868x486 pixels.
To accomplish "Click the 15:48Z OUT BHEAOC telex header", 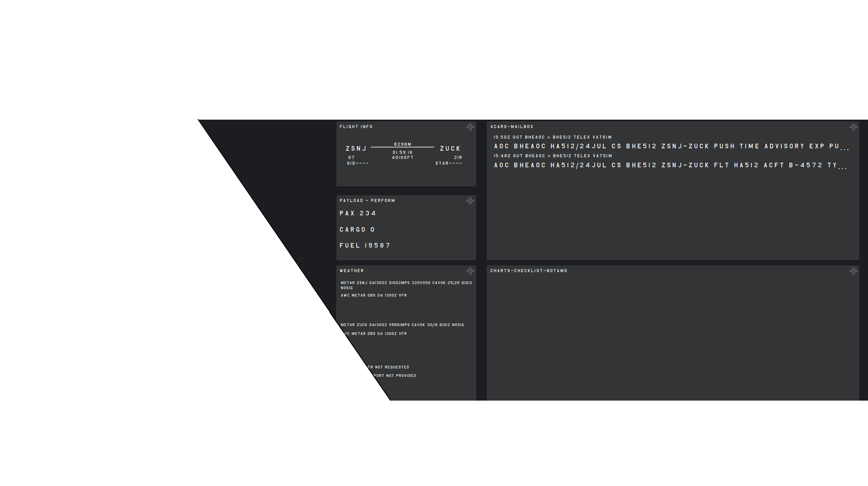I will pyautogui.click(x=553, y=156).
